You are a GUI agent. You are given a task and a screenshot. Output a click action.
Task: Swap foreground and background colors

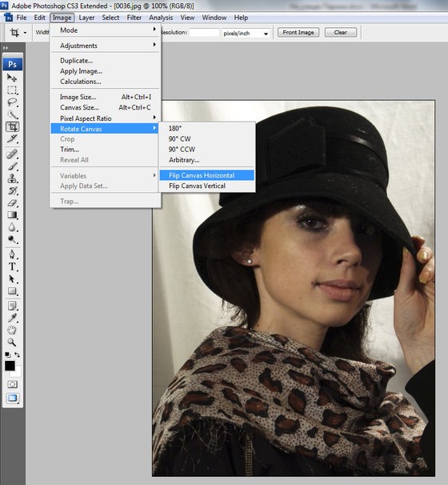point(18,355)
